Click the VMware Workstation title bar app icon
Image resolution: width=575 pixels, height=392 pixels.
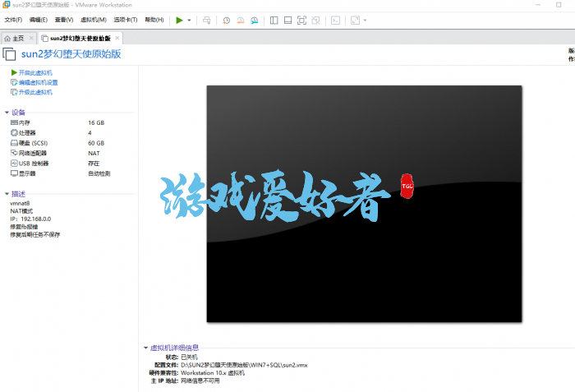[x=7, y=5]
